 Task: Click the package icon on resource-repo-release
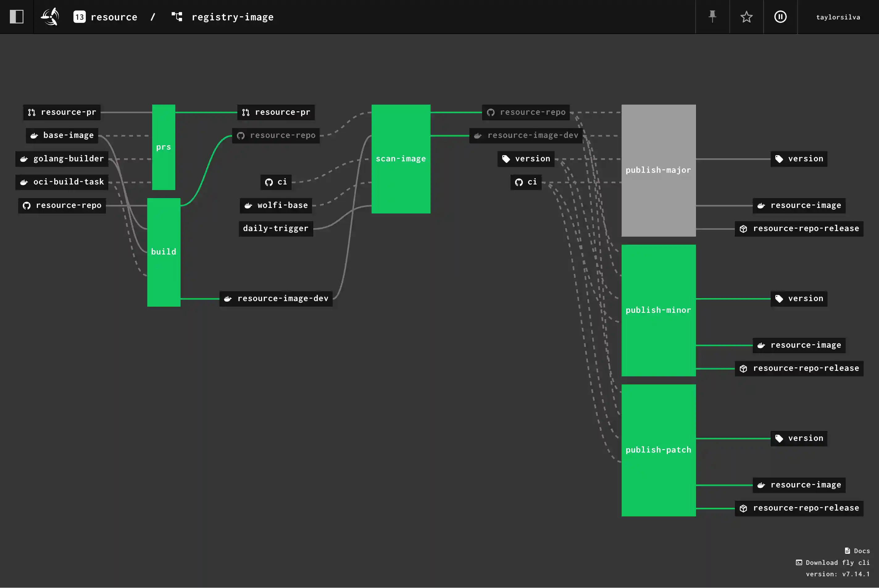(x=743, y=228)
